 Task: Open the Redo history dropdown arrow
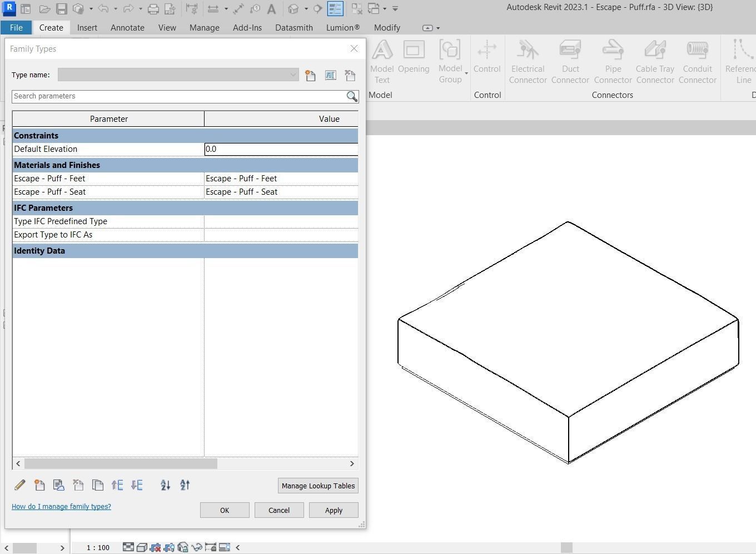coord(141,8)
